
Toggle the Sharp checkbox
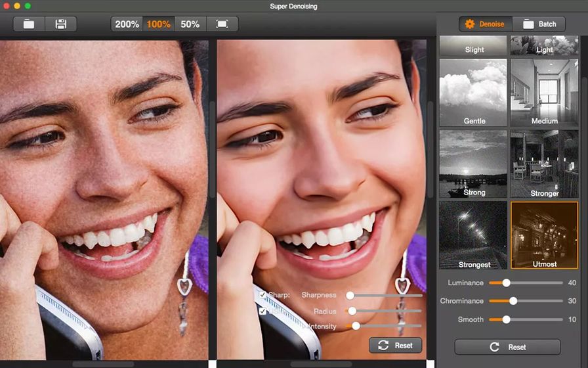262,295
